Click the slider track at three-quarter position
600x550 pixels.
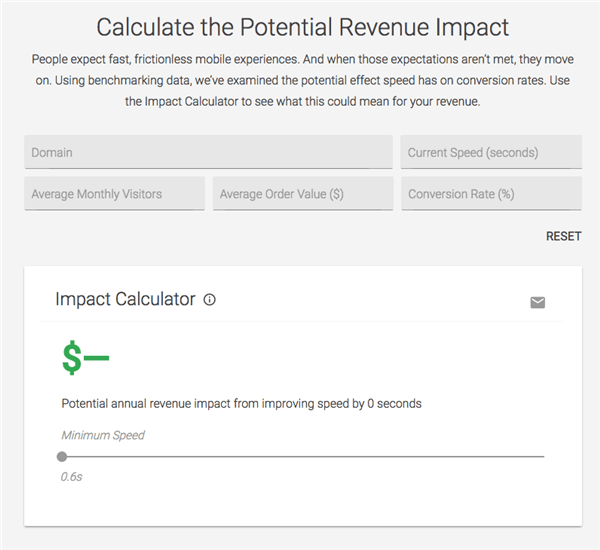point(423,456)
